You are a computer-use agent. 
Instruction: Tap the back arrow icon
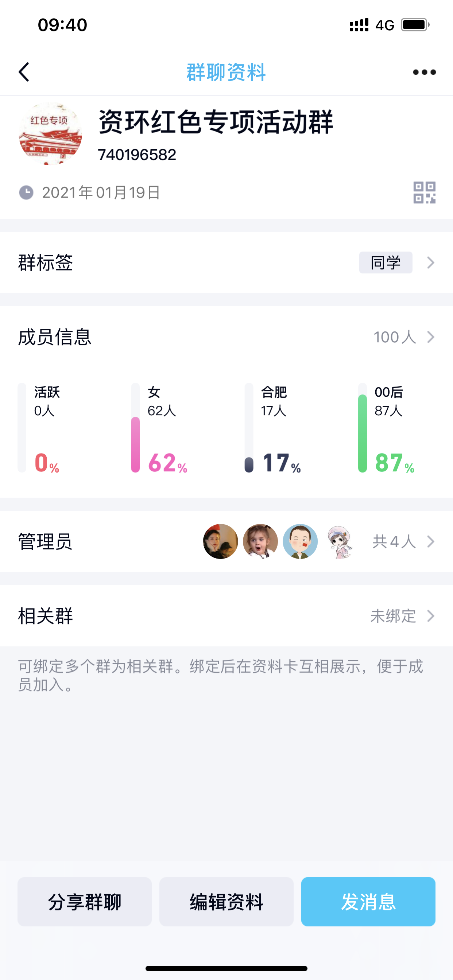click(24, 72)
